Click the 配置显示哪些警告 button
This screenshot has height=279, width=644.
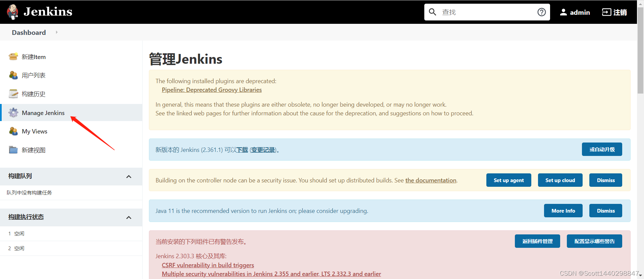coord(594,241)
